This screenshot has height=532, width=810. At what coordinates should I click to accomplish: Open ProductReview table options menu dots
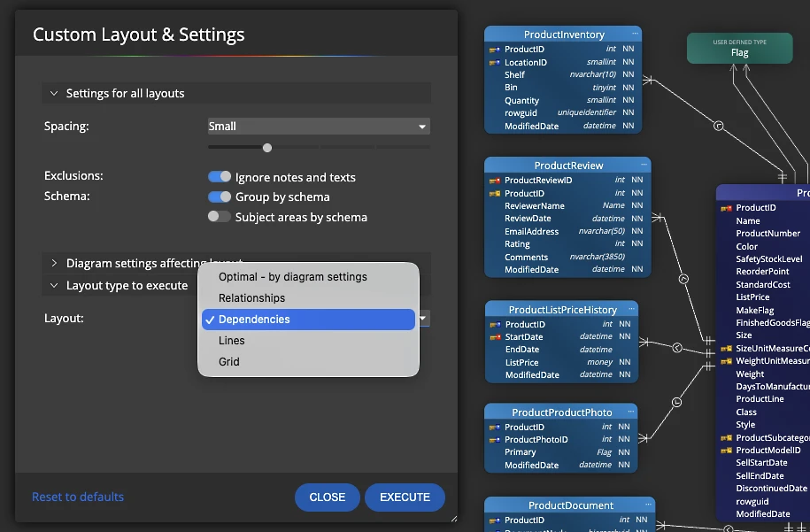(644, 165)
